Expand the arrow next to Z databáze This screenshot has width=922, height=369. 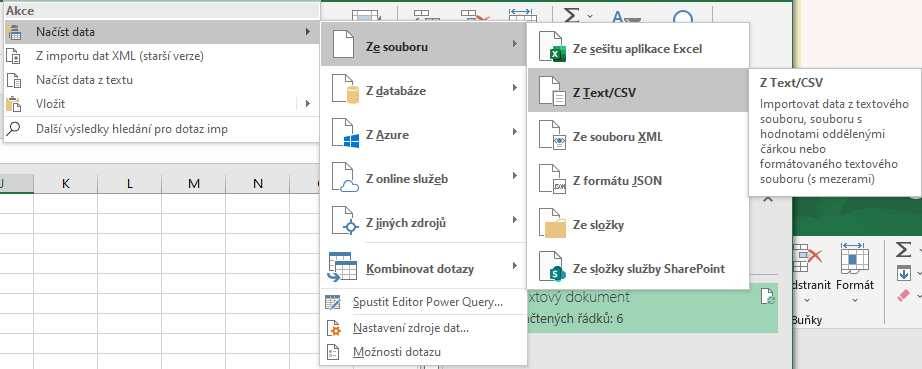click(x=515, y=88)
